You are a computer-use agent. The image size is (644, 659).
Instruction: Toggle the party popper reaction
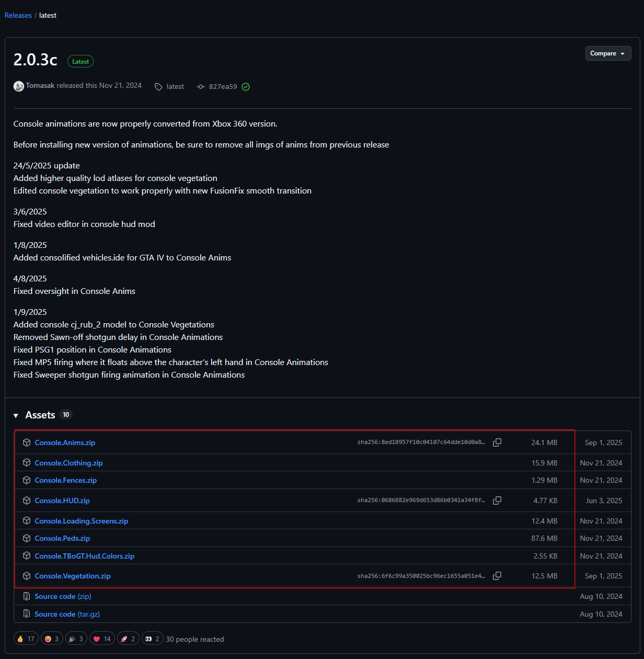(76, 639)
